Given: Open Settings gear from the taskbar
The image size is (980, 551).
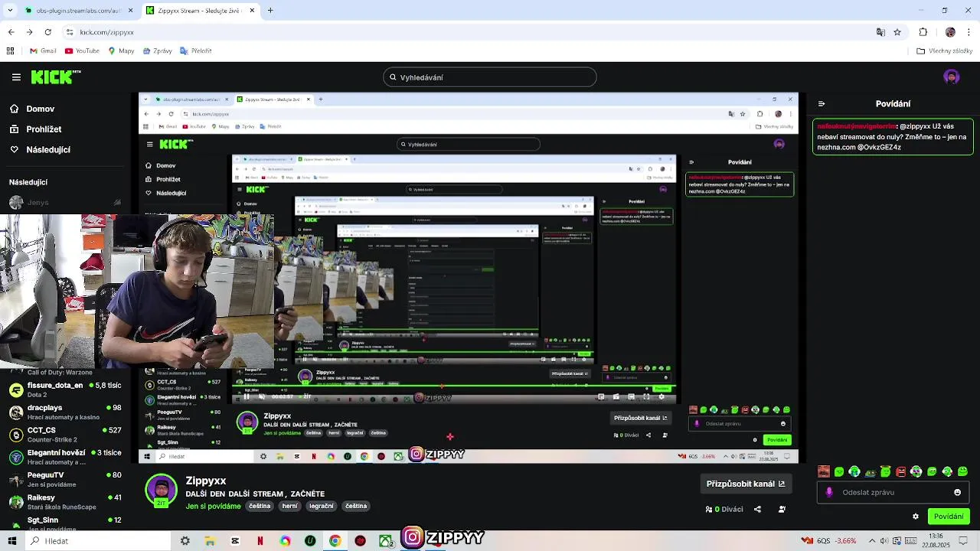Looking at the screenshot, I should (x=185, y=540).
